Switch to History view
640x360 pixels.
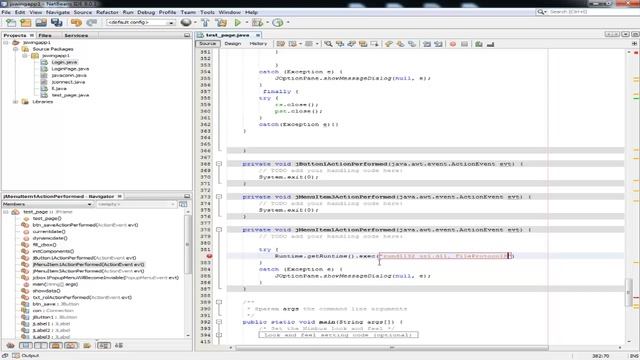(258, 44)
